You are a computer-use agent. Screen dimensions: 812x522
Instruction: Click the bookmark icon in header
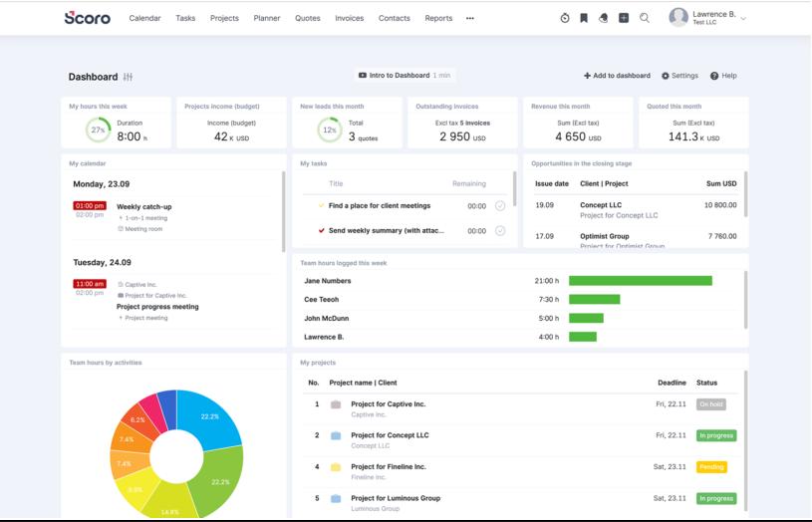coord(584,18)
